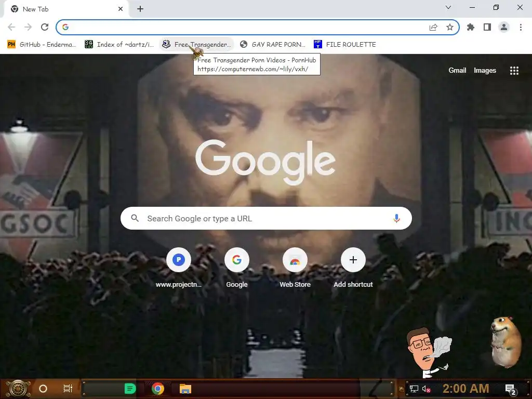Open the Web Store shortcut tile

(x=295, y=268)
